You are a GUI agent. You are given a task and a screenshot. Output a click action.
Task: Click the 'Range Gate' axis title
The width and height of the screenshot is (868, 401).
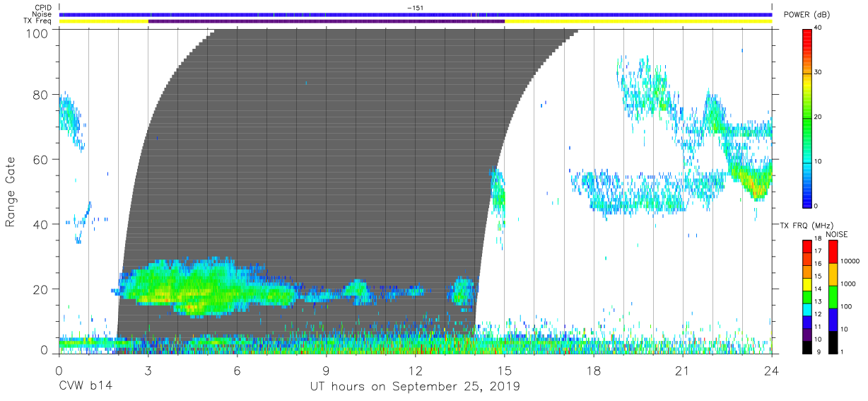11,193
